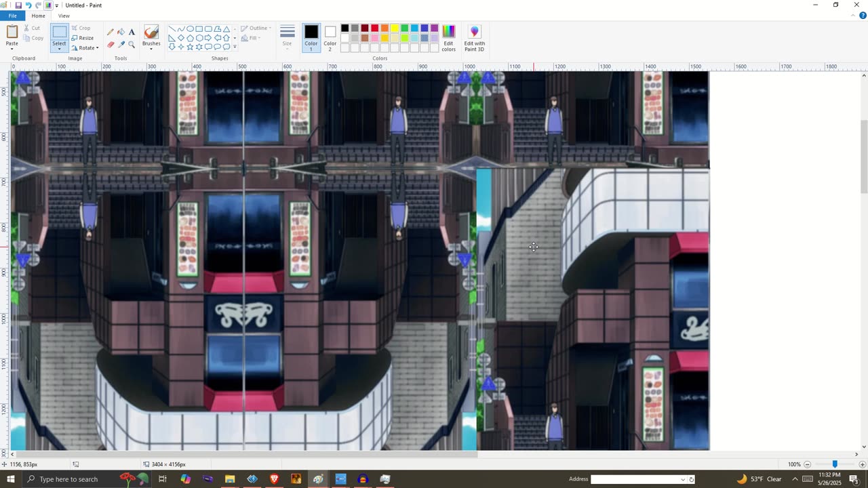
Task: Click the Paste clipboard icon
Action: click(x=12, y=32)
